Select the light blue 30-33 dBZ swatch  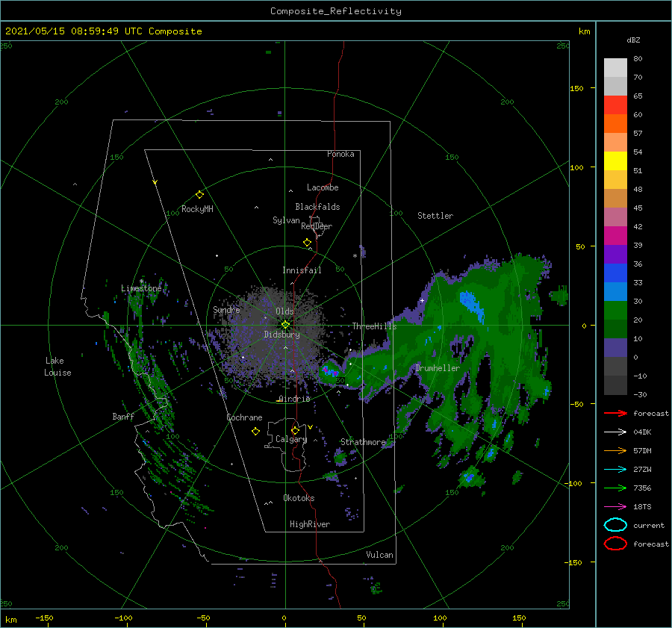tap(615, 292)
